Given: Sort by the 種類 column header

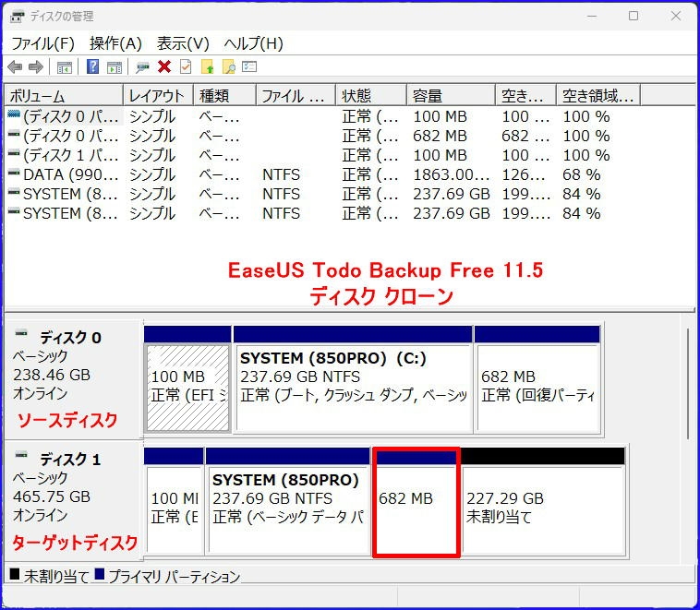Looking at the screenshot, I should 224,95.
